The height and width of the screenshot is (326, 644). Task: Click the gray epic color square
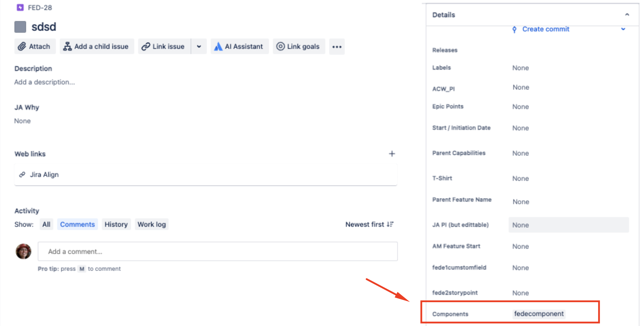pos(20,27)
